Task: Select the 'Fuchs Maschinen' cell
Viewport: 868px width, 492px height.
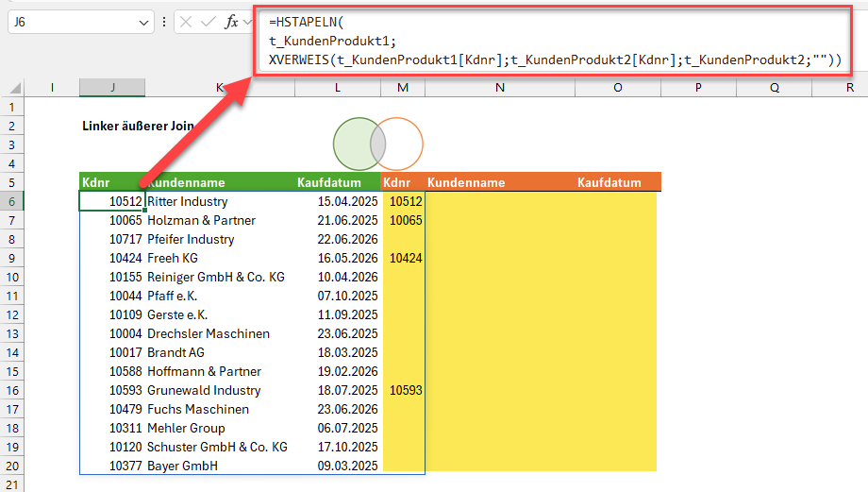Action: pos(220,409)
